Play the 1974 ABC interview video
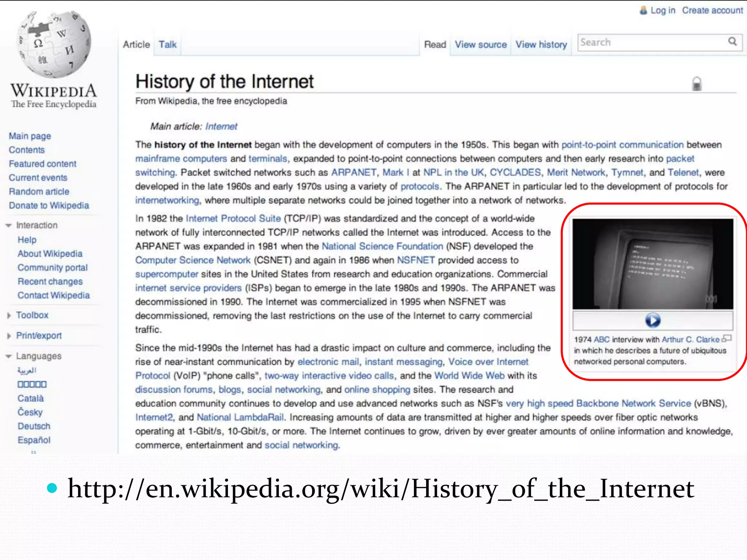Viewport: 747px width, 560px height. 653,320
